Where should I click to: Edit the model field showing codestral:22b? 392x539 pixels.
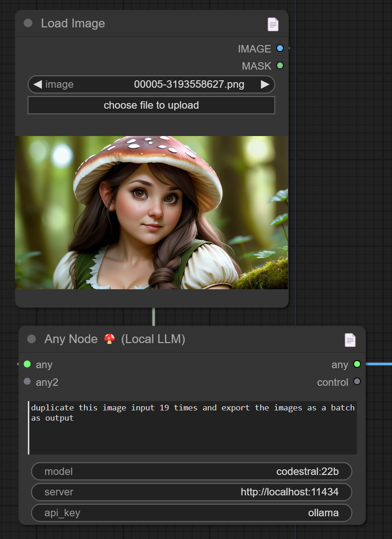[x=191, y=472]
